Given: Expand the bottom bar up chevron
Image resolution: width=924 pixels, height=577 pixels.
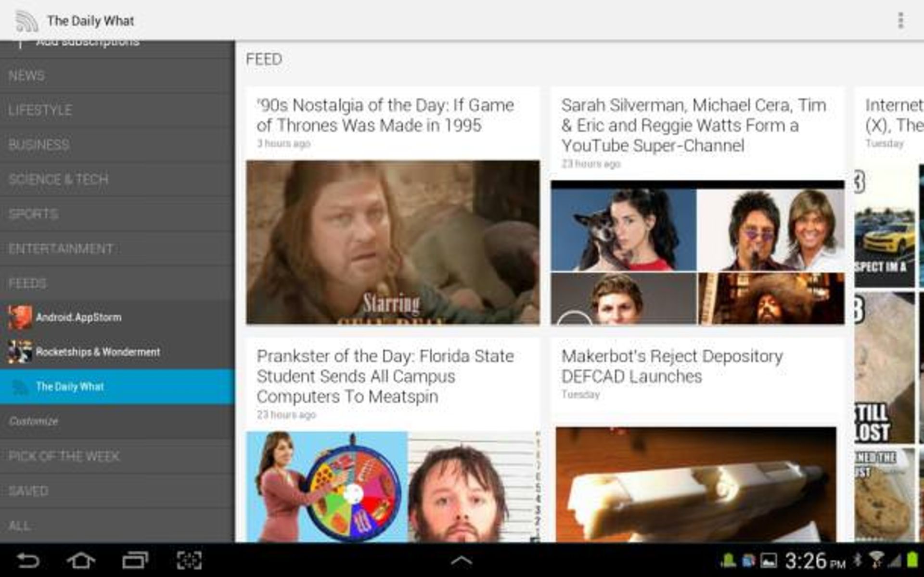Looking at the screenshot, I should tap(461, 560).
